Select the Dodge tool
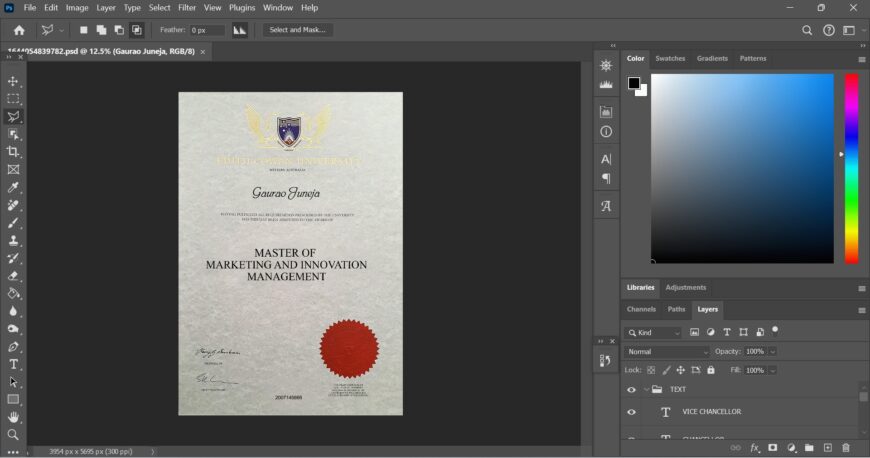The height and width of the screenshot is (458, 870). pyautogui.click(x=13, y=329)
